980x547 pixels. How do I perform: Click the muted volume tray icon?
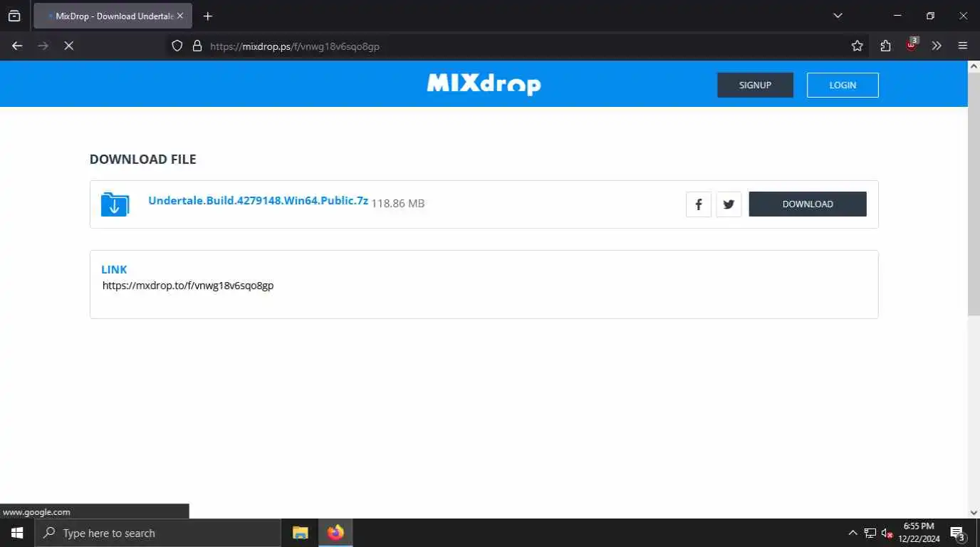887,533
